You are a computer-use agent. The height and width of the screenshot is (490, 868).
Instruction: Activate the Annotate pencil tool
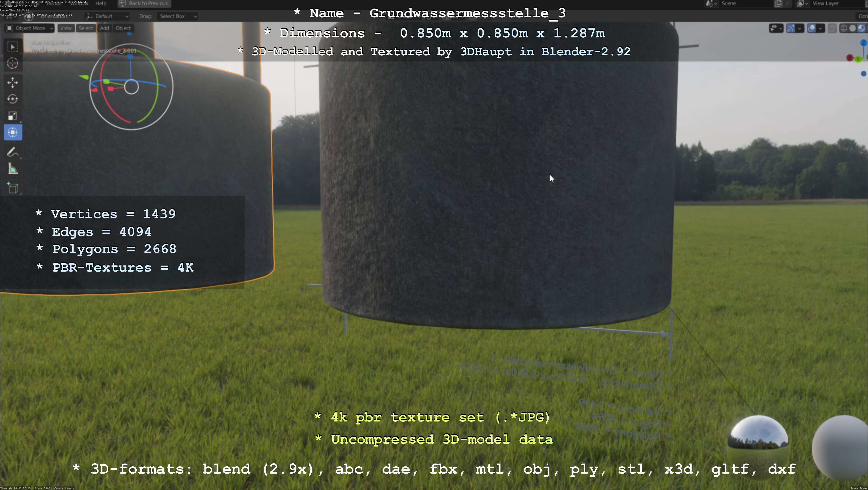coord(13,152)
